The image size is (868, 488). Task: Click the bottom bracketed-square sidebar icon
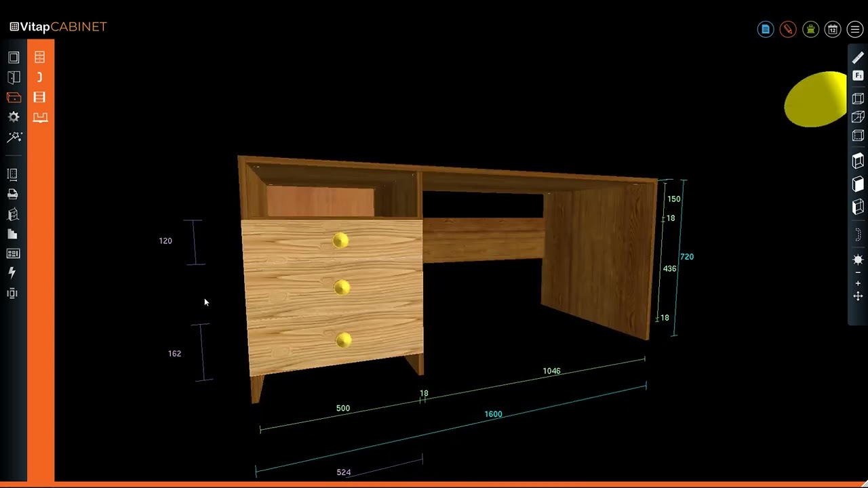12,293
